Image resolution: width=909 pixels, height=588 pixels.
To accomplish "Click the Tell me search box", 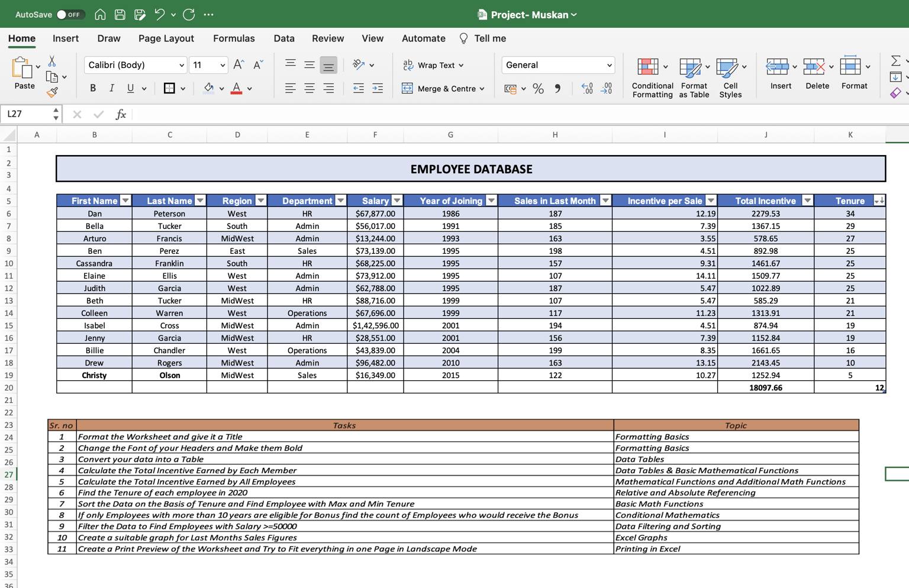I will point(483,38).
